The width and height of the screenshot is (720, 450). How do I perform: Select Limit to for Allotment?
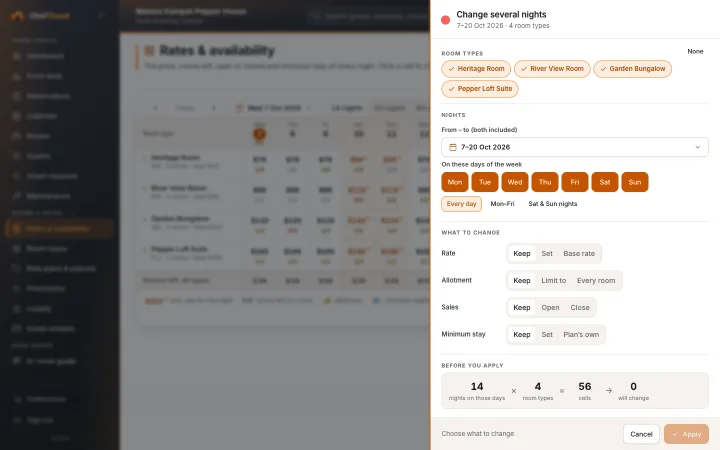tap(553, 281)
